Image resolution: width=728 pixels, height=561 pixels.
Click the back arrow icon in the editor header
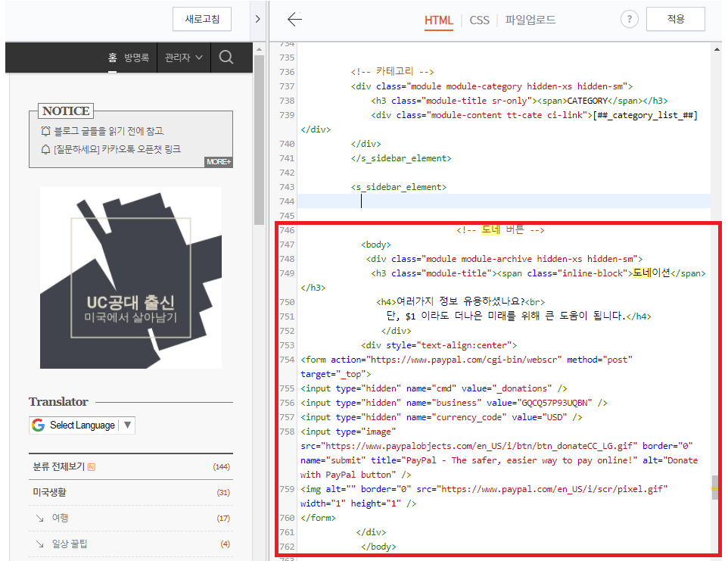[x=294, y=19]
